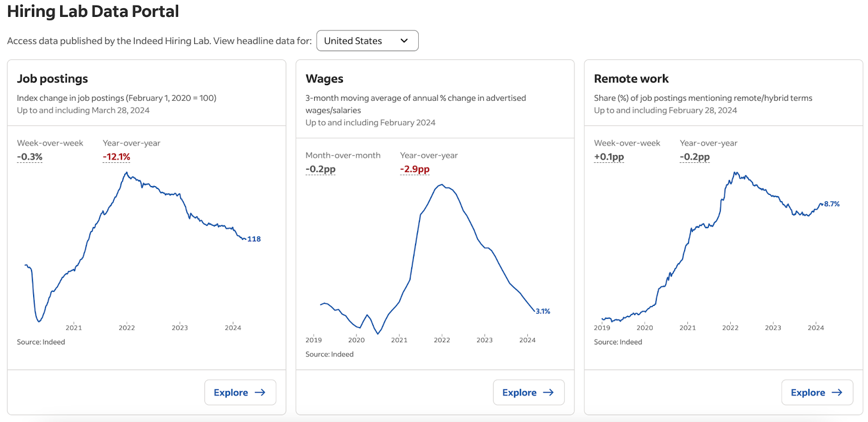The image size is (868, 422).
Task: Click the Source: Indeed label on Remote work card
Action: (x=617, y=342)
